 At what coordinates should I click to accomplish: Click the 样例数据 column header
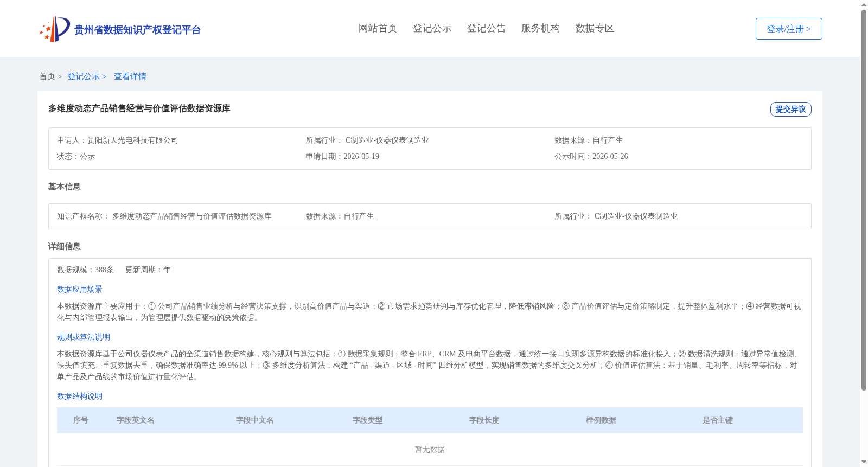(601, 420)
